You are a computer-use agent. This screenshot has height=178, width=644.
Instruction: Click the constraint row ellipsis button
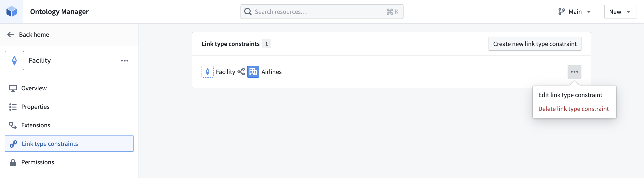[574, 72]
